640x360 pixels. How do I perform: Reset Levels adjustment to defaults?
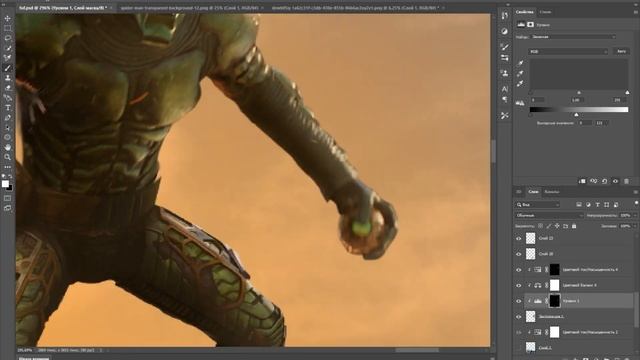(x=604, y=181)
